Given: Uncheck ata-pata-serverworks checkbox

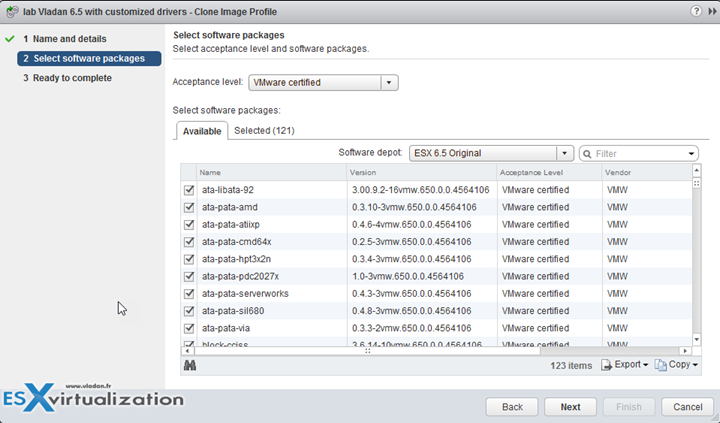Looking at the screenshot, I should [x=189, y=294].
